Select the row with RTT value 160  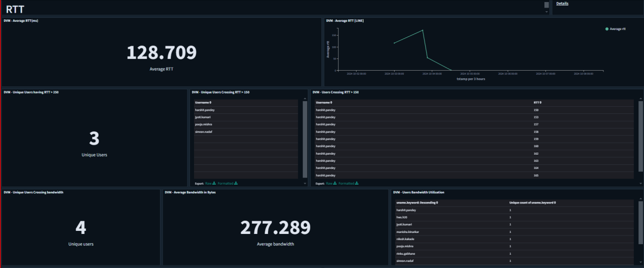tap(535, 146)
